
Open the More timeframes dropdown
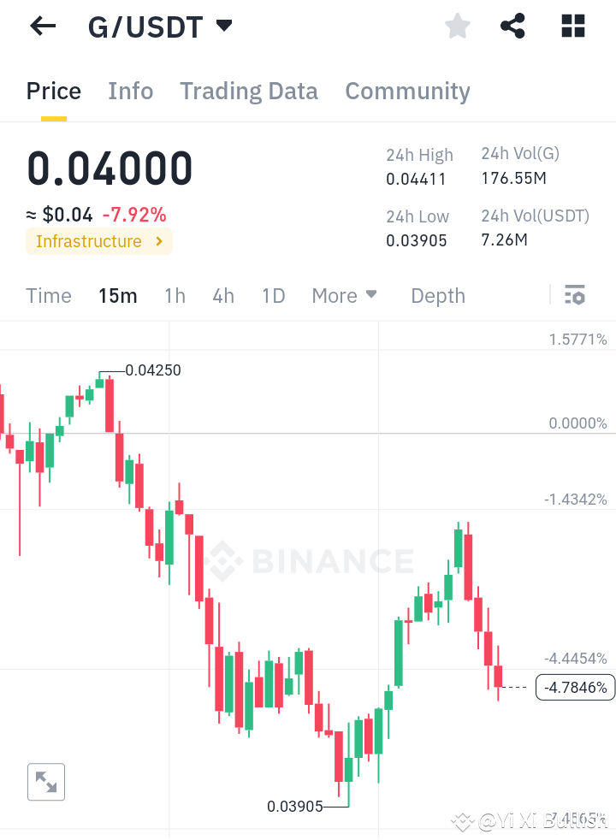344,295
